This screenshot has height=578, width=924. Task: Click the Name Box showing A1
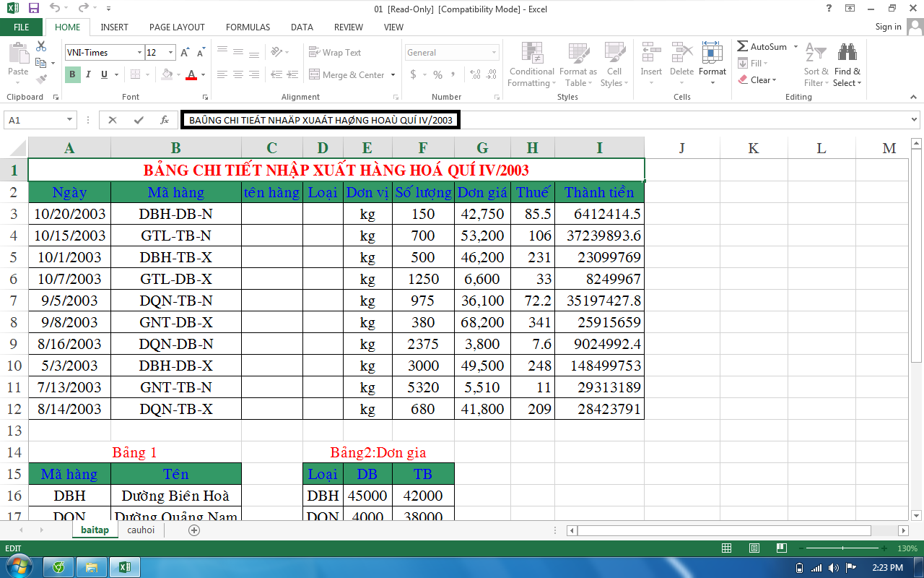(35, 120)
